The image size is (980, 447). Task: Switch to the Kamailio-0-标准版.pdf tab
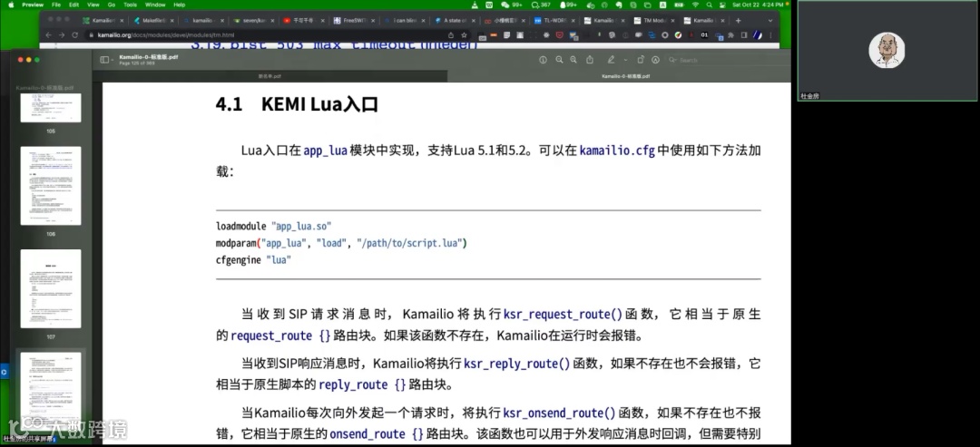click(x=620, y=76)
